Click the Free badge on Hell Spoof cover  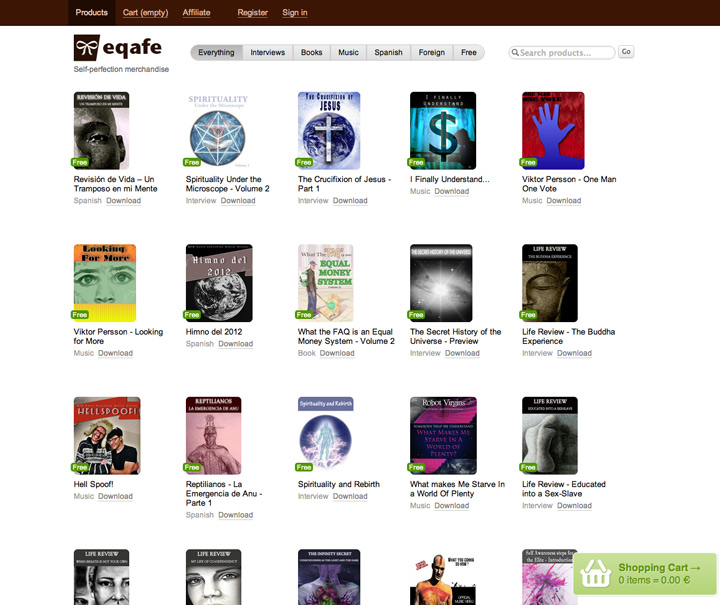(x=79, y=467)
